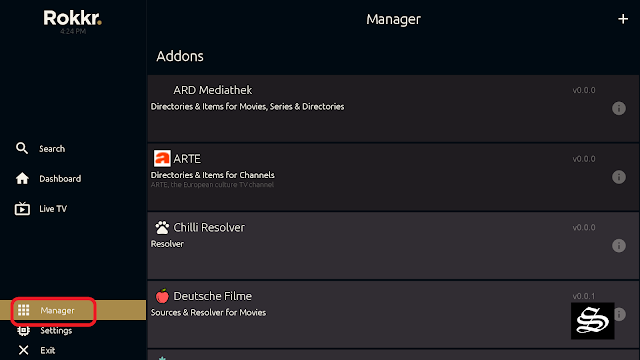Select the ARD Mediathek addon row
The height and width of the screenshot is (360, 640).
pyautogui.click(x=393, y=108)
